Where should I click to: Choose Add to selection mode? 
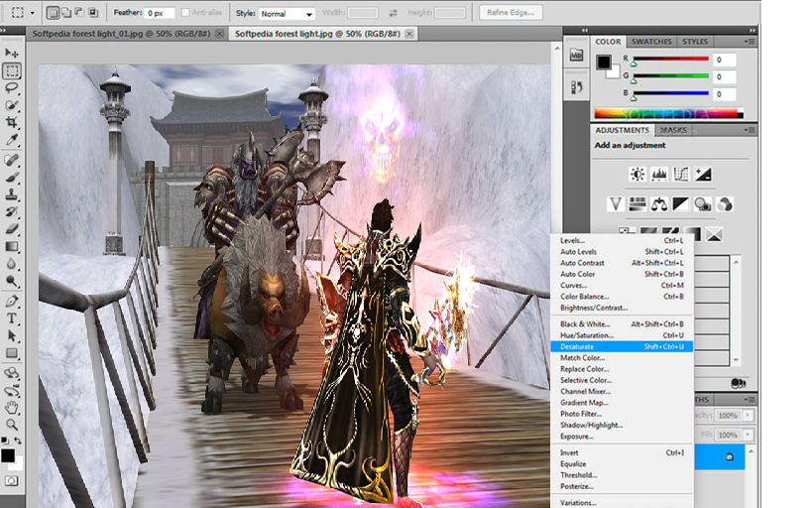[66, 13]
